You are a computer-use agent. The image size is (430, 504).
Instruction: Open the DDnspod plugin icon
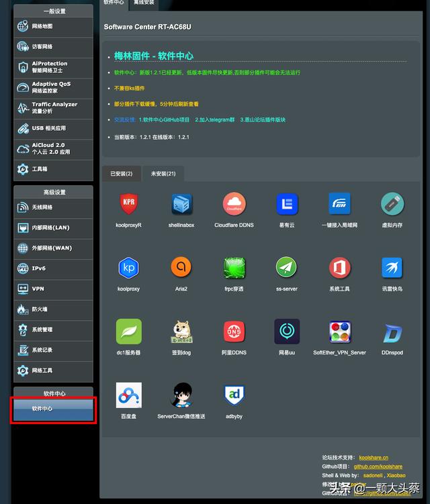pyautogui.click(x=392, y=333)
